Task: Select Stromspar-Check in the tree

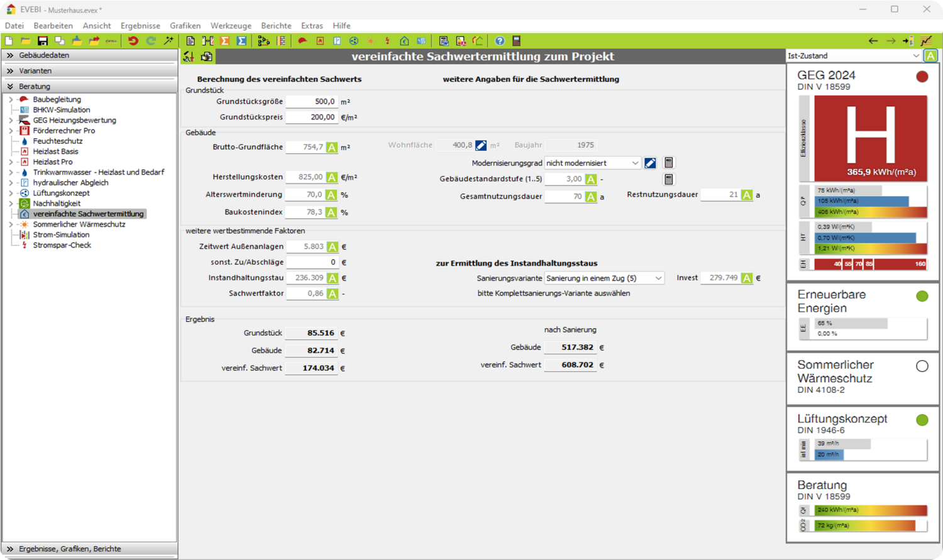Action: coord(62,245)
